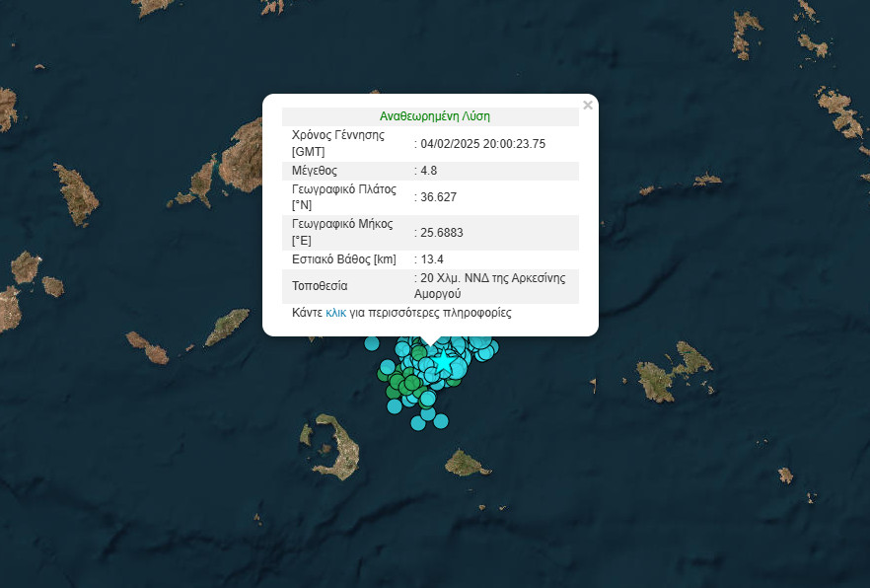Click the isolated cyan marker left of cluster

[372, 343]
